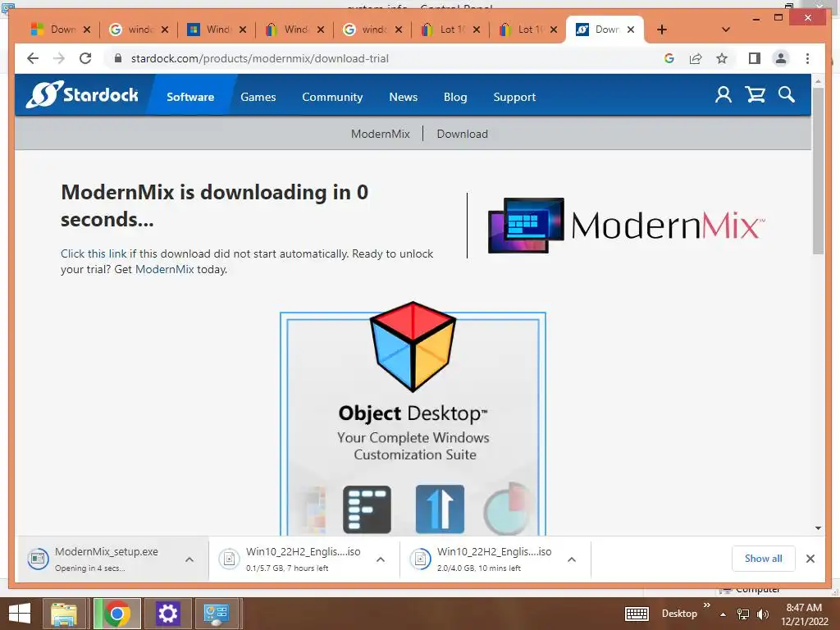Viewport: 840px width, 630px height.
Task: Click the Control Panel taskbar icon
Action: coord(217,614)
